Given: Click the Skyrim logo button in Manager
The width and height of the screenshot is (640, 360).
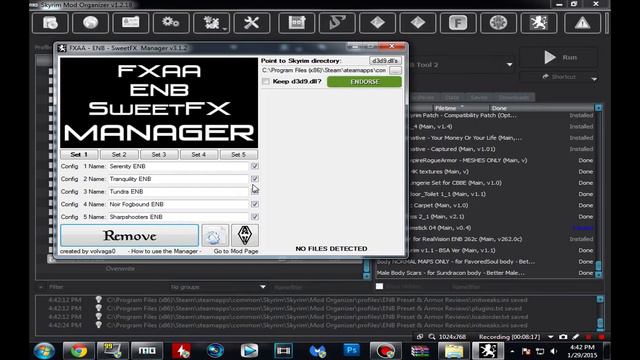Looking at the screenshot, I should tap(245, 236).
